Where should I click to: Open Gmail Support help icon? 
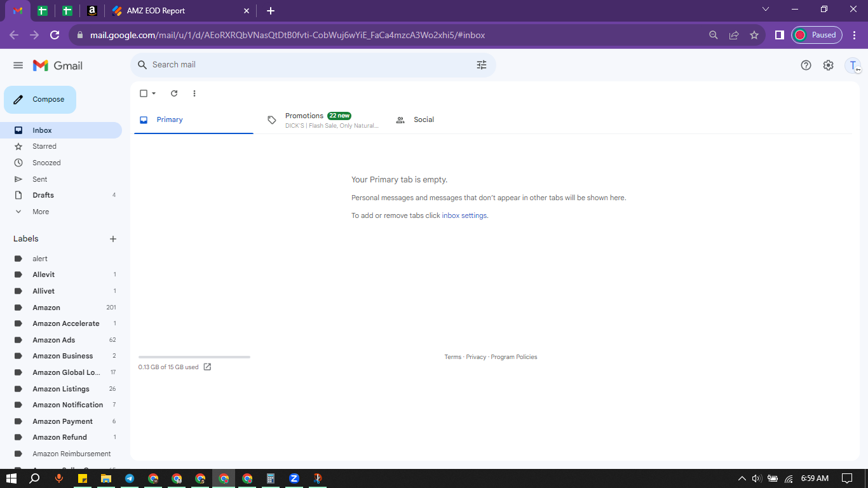[x=806, y=65]
